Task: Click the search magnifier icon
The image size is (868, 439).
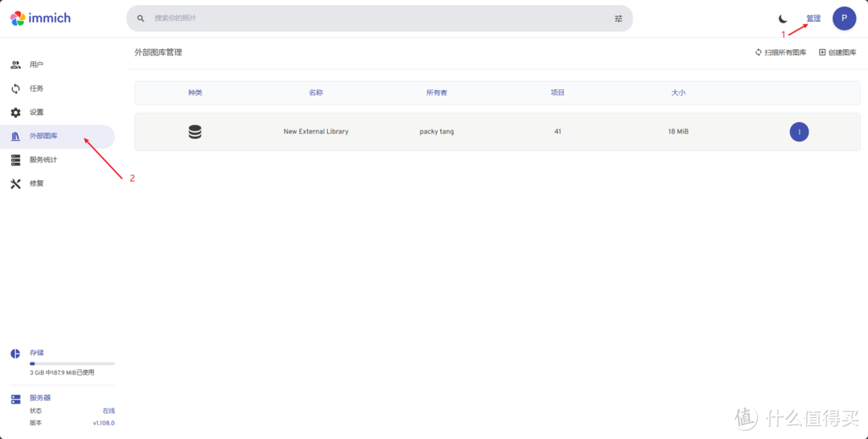Action: (x=141, y=18)
